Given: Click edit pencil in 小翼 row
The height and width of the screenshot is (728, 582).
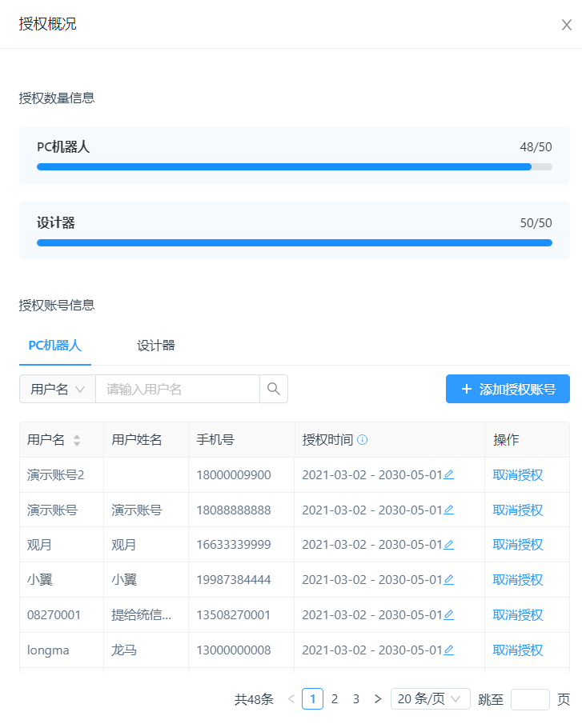Looking at the screenshot, I should tap(449, 580).
